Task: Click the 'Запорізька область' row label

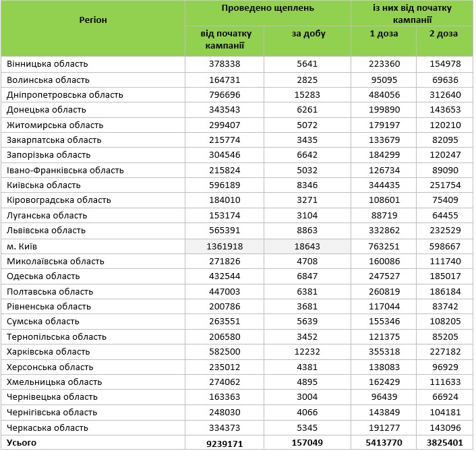Action: click(x=49, y=155)
